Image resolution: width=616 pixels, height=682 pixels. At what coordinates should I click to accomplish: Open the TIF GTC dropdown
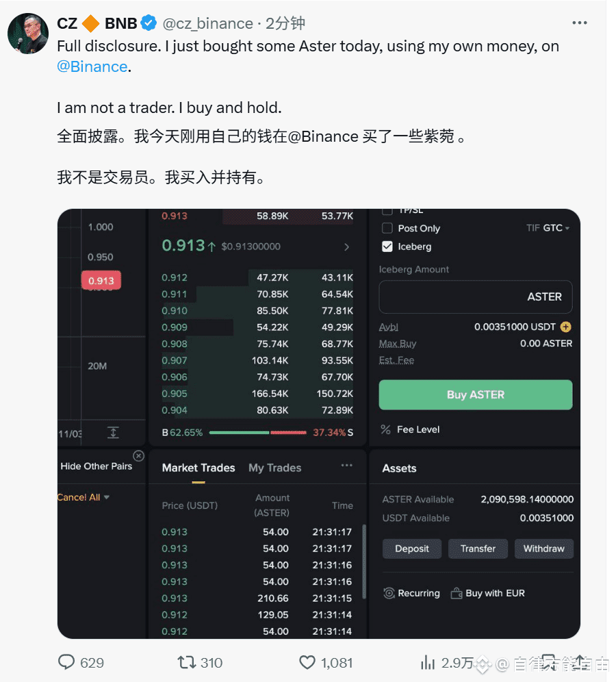[x=548, y=227]
